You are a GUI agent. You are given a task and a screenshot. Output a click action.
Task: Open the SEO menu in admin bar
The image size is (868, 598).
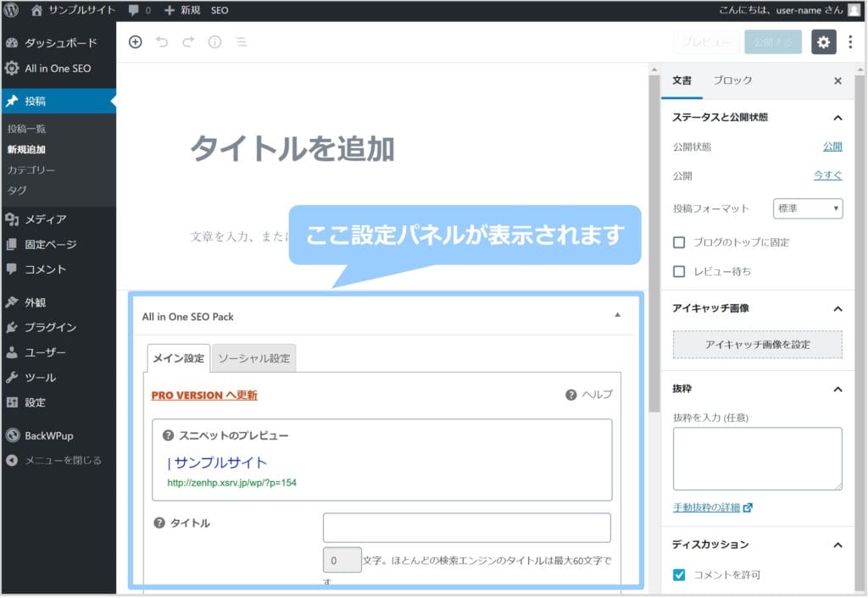220,10
